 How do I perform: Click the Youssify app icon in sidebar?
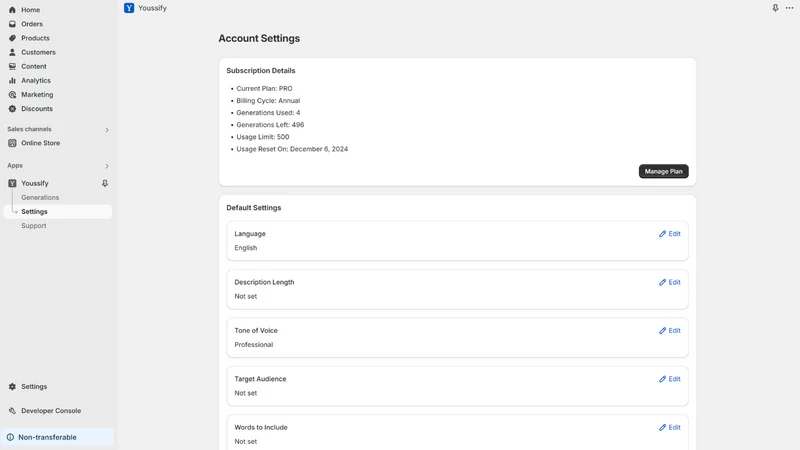click(x=12, y=183)
